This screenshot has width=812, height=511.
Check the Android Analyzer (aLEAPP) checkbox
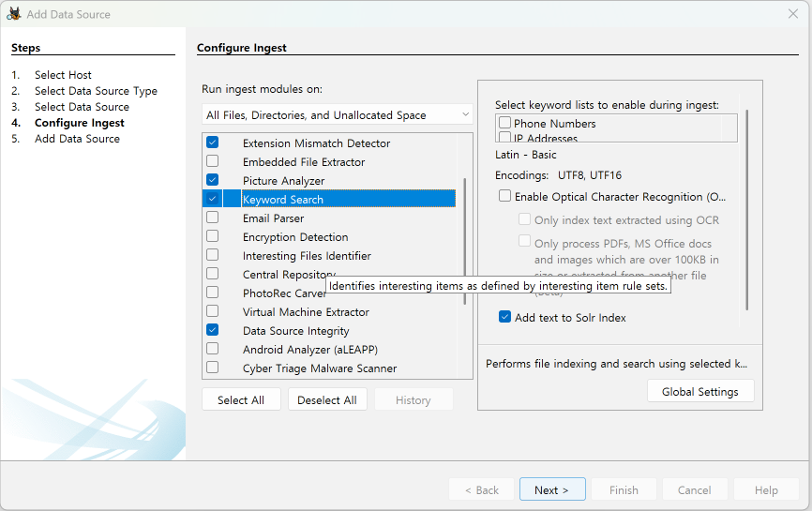(x=212, y=349)
